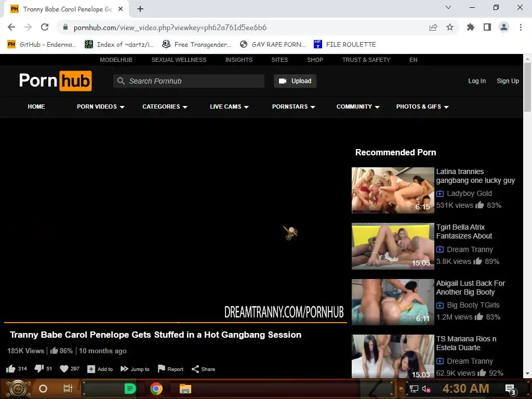Screen dimensions: 532x399
Task: Open the network icon in the system tray
Action: tap(414, 389)
